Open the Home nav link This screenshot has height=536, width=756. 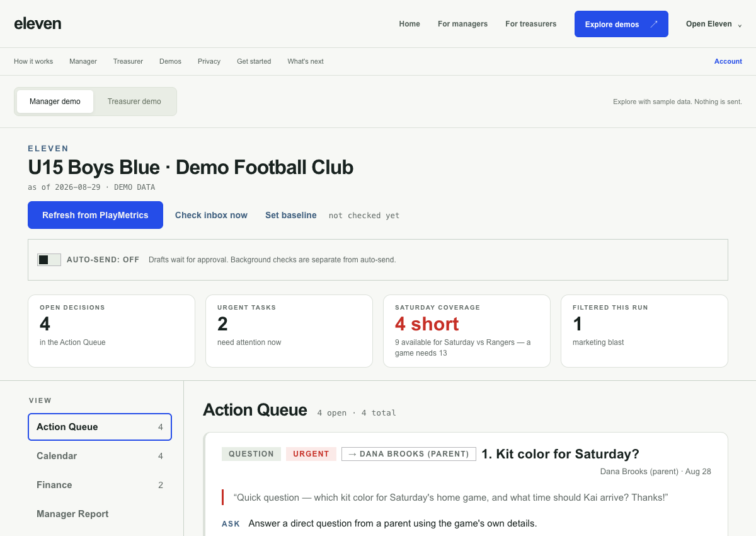point(409,24)
